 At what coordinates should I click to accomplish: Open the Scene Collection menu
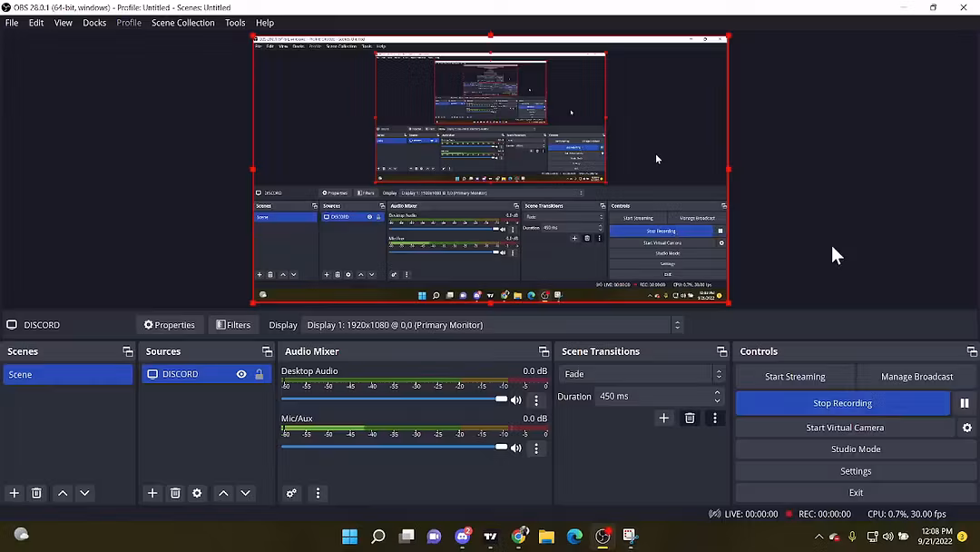pos(182,23)
